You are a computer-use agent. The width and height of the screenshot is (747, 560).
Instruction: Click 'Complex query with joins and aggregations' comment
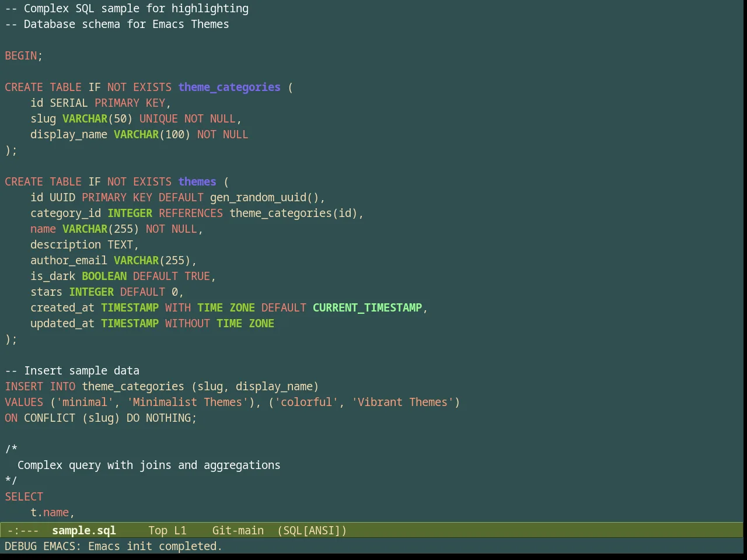[149, 465]
